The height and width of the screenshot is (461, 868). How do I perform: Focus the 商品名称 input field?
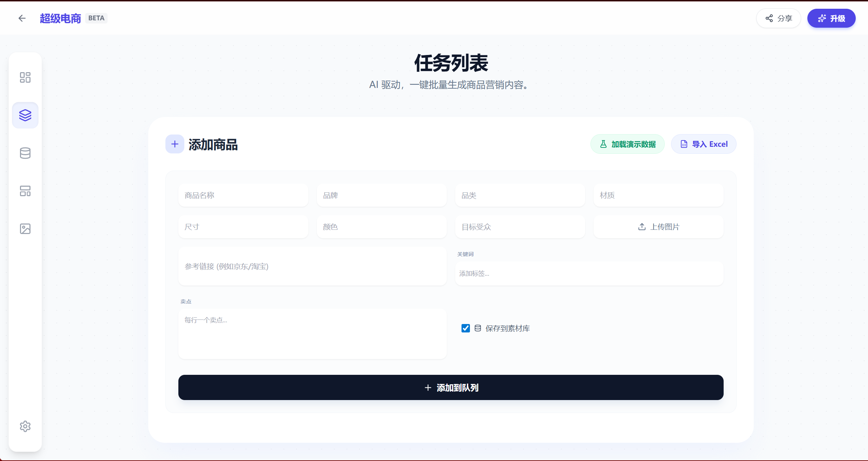[x=243, y=195]
